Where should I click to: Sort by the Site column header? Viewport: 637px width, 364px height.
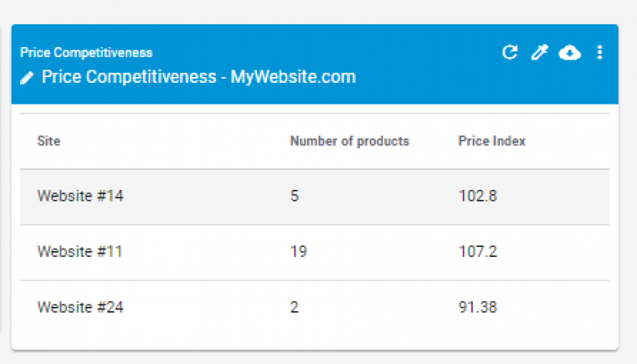coord(49,142)
